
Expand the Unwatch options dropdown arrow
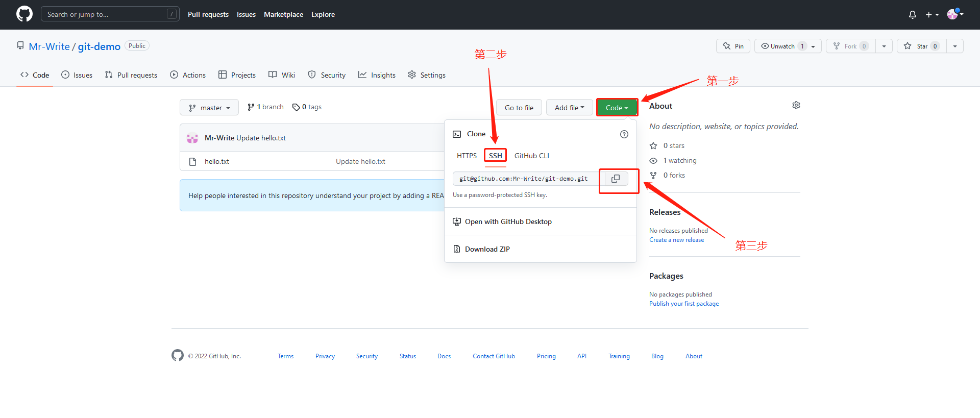[x=814, y=46]
